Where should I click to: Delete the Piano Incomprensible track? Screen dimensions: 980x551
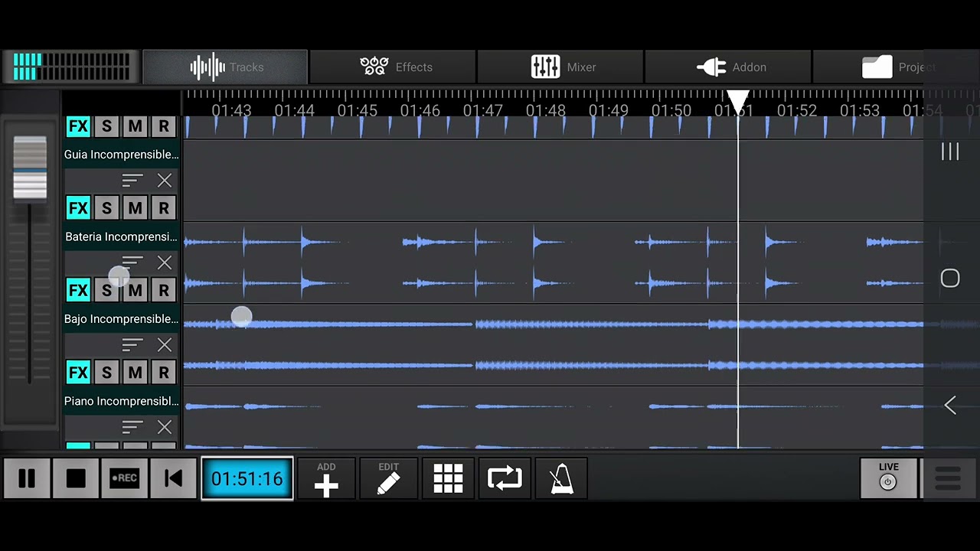[165, 427]
